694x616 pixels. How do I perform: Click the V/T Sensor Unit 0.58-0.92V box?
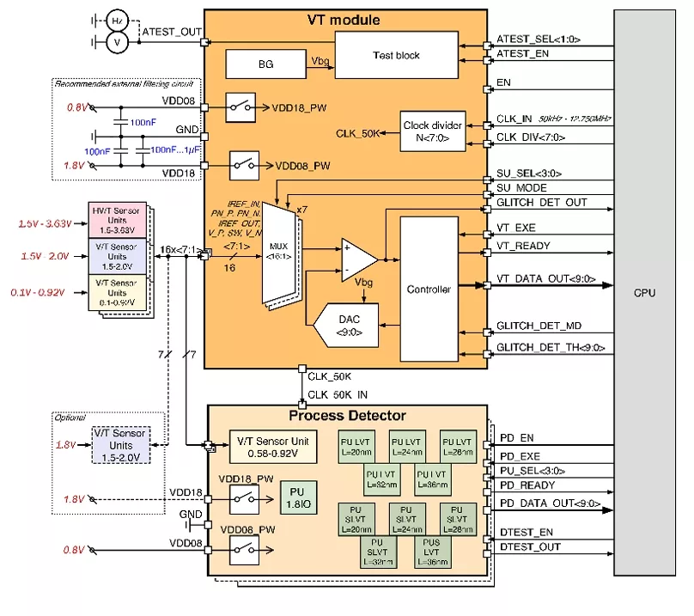click(271, 445)
